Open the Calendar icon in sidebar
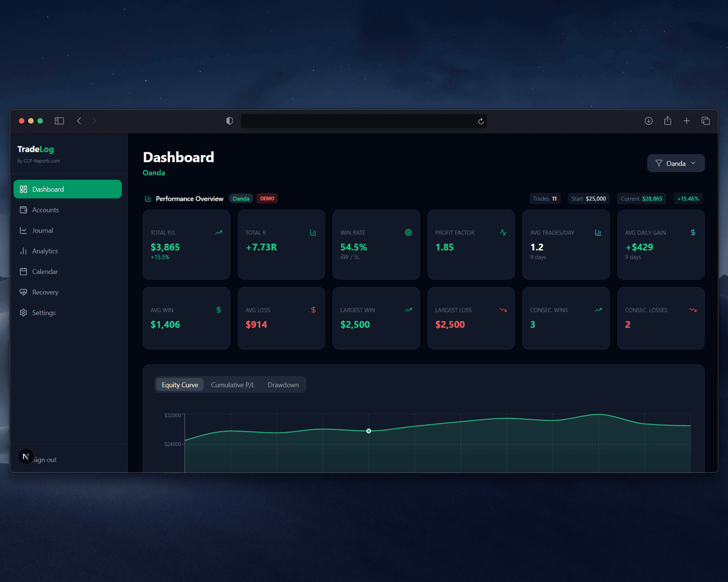728x582 pixels. (24, 271)
